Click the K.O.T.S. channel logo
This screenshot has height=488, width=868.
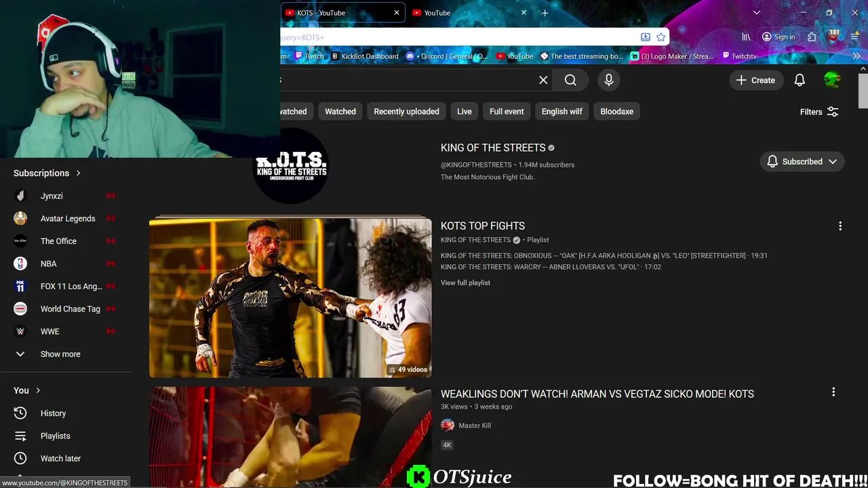pyautogui.click(x=291, y=166)
